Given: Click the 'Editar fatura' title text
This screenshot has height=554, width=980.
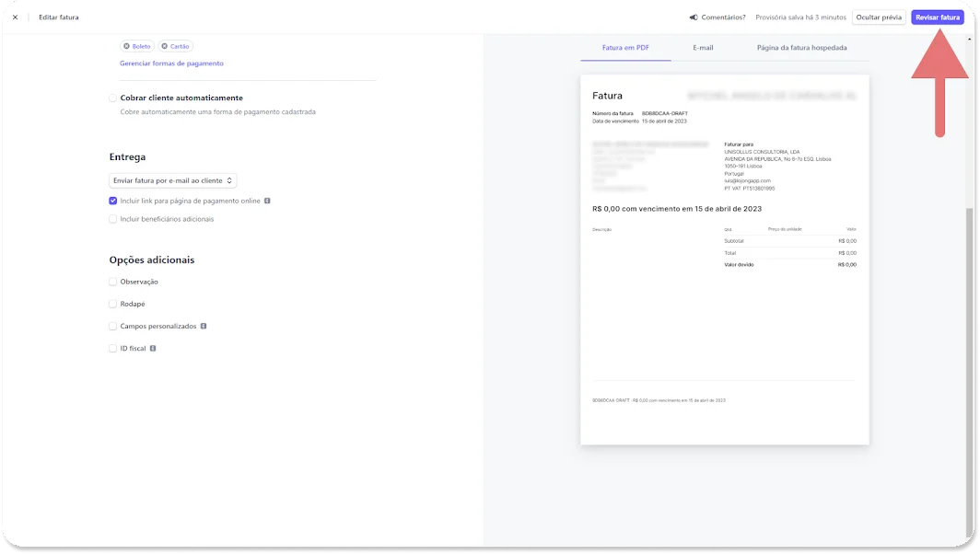Looking at the screenshot, I should click(59, 17).
